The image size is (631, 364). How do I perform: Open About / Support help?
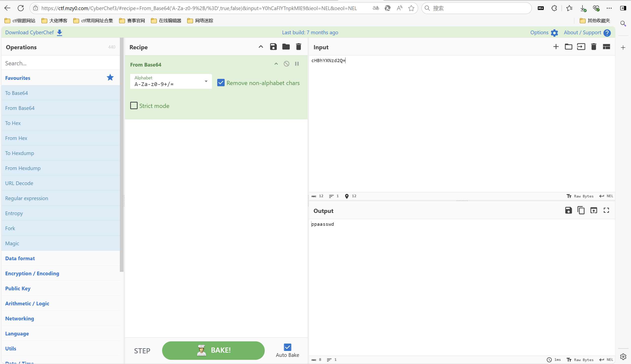pyautogui.click(x=587, y=33)
